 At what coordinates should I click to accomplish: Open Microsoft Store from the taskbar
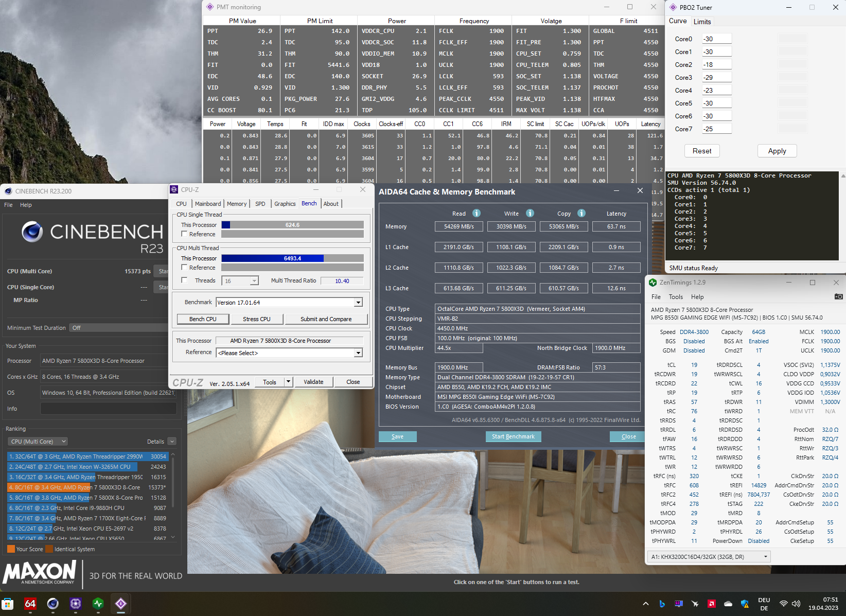pyautogui.click(x=8, y=604)
